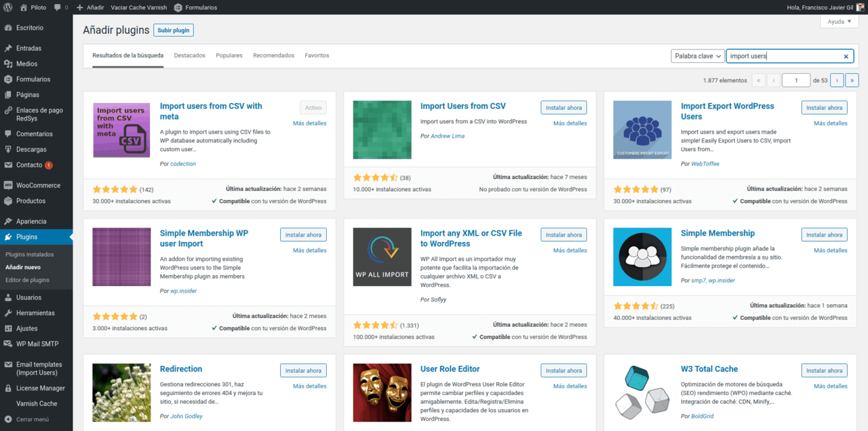Open the Palabra clave dropdown

[x=698, y=56]
